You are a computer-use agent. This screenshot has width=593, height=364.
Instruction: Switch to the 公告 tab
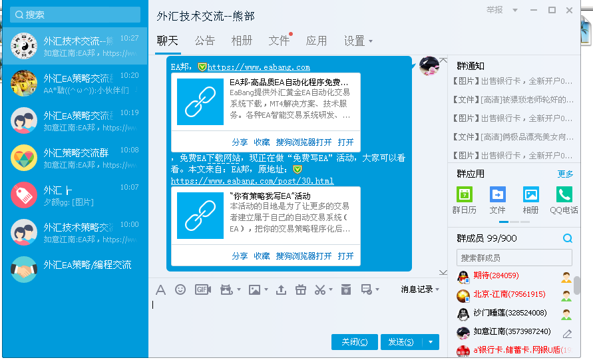(x=204, y=41)
